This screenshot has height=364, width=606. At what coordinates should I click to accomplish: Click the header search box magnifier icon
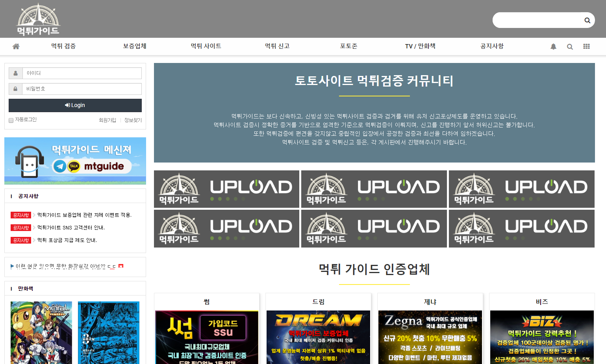587,20
